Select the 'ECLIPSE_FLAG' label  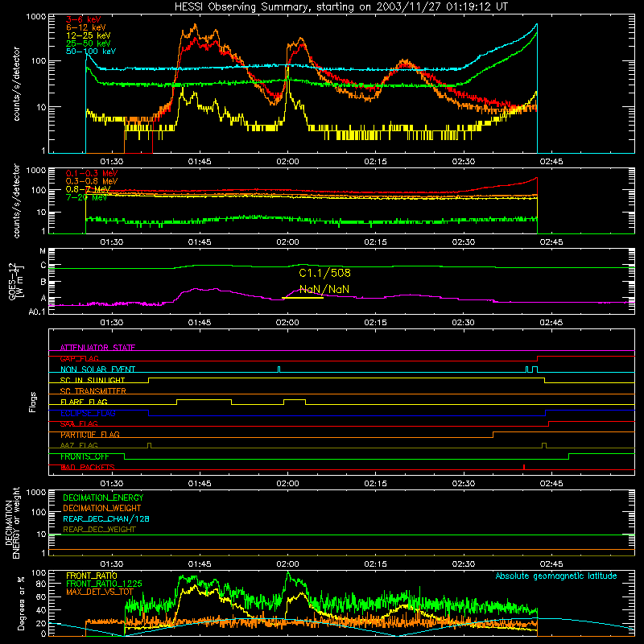[88, 413]
